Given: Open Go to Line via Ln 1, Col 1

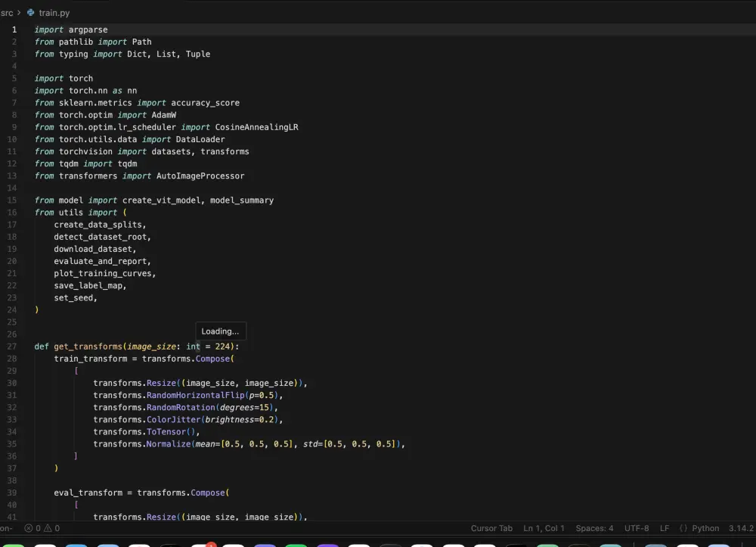Looking at the screenshot, I should (544, 528).
